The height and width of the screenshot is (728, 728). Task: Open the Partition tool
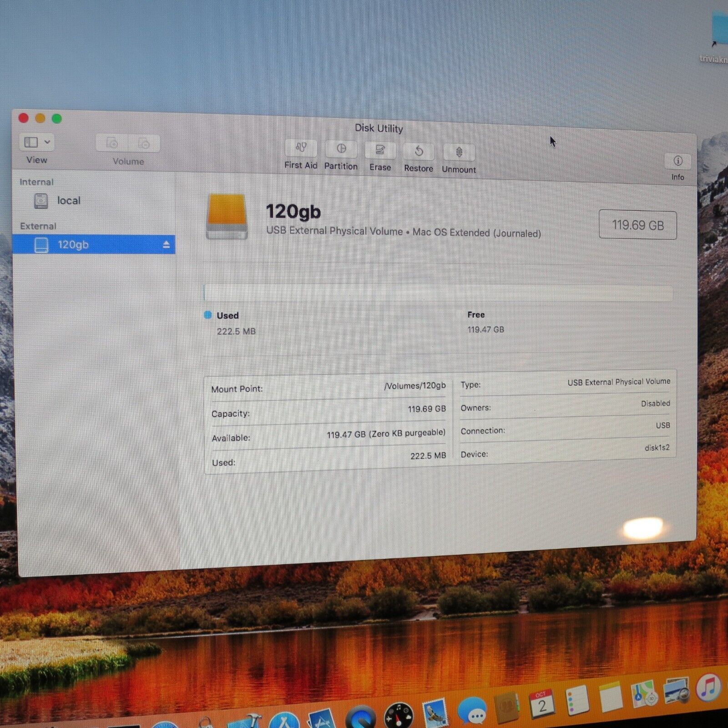341,149
